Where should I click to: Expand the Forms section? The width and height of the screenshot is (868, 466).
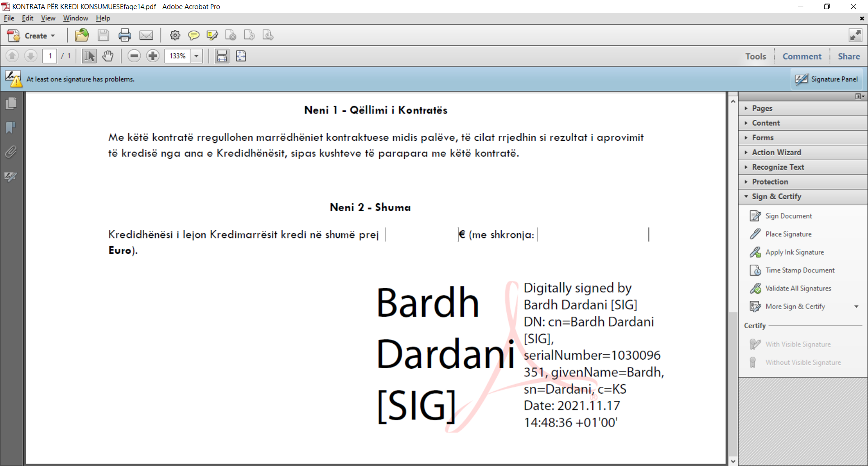click(x=803, y=138)
